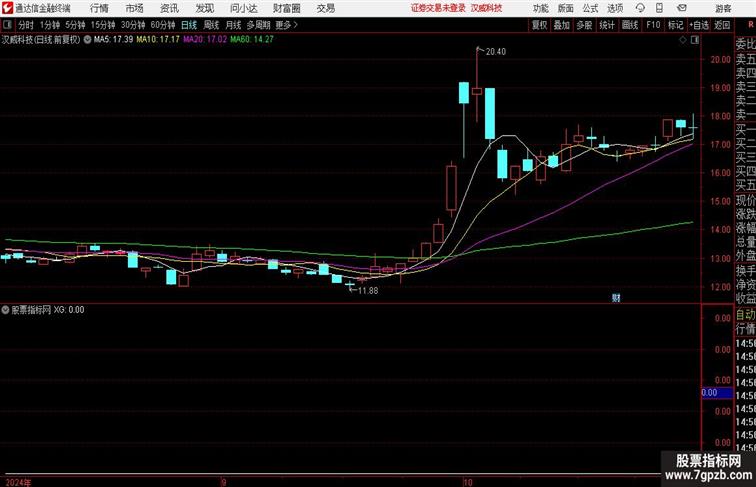Click the MA5: 17.39 indicator label
Viewport: 756px width, 487px height.
tap(113, 40)
